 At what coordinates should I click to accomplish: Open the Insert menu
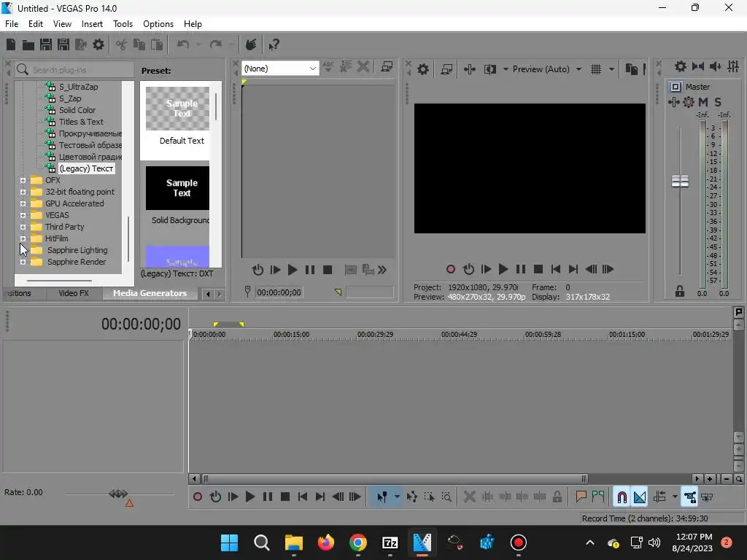92,24
